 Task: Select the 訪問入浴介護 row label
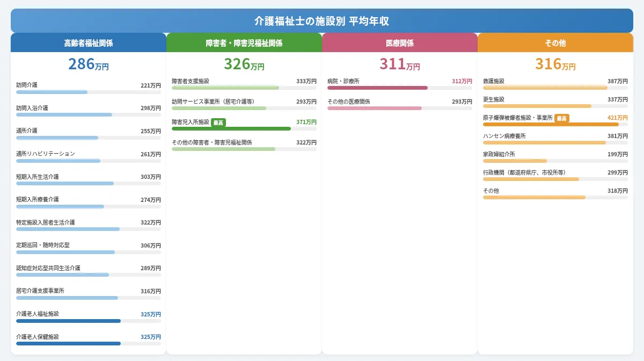click(x=32, y=108)
